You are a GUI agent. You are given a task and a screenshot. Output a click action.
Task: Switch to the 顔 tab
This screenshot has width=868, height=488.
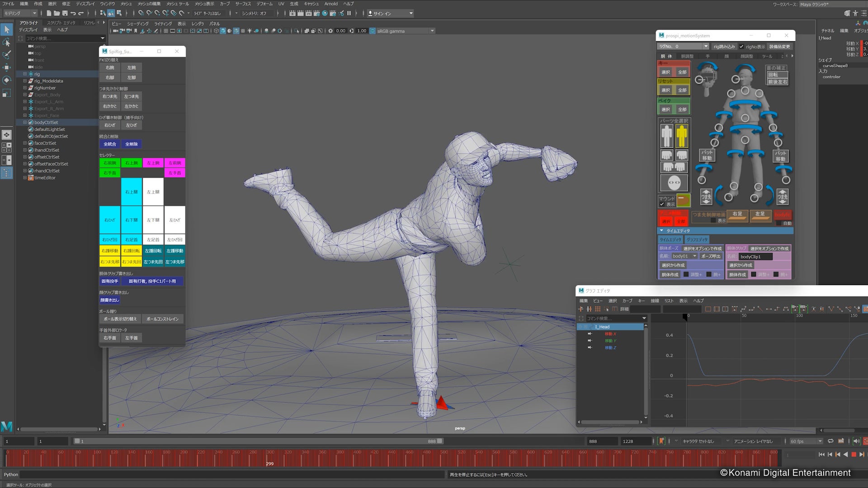(x=726, y=56)
